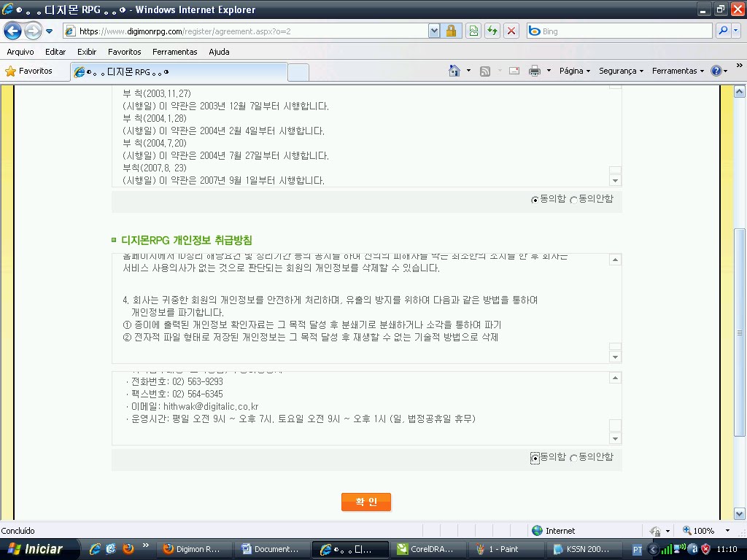
Task: Launch Firefox from quick launch
Action: [x=128, y=549]
